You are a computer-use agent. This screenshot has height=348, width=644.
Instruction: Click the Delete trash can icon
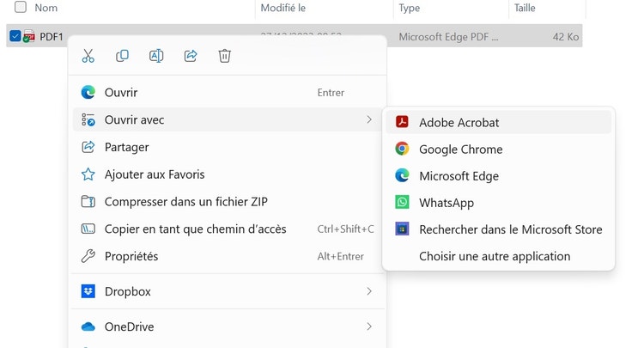[x=225, y=56]
